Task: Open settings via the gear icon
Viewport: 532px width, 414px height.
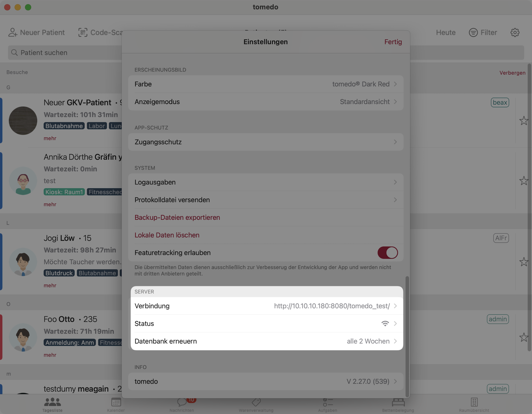Action: coord(515,33)
